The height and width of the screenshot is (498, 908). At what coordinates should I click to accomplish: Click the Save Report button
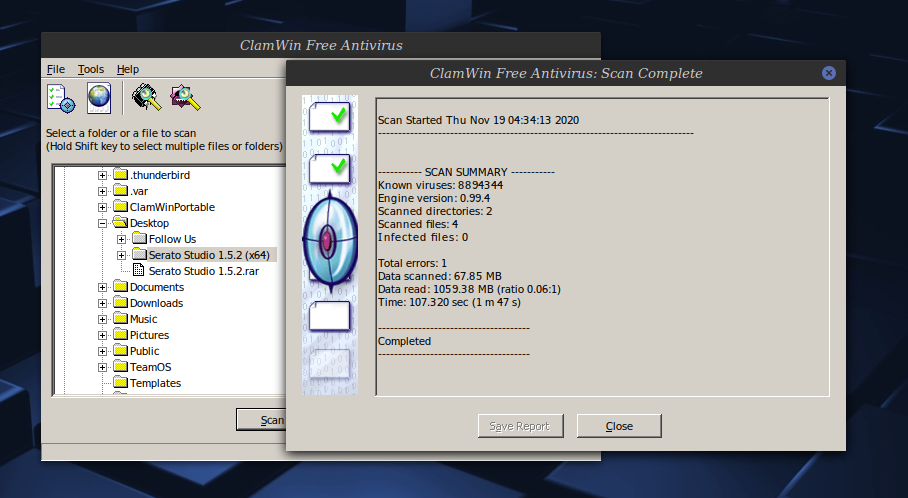coord(520,426)
